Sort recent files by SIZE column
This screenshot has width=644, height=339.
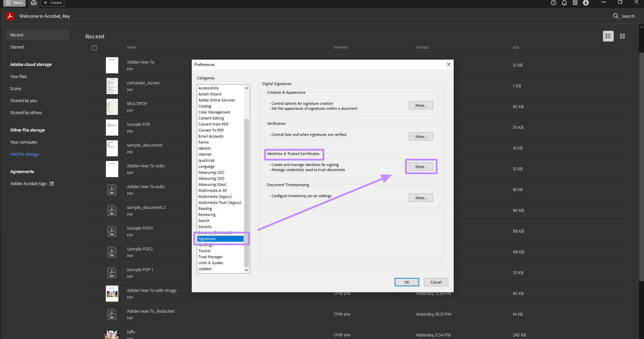pos(516,48)
